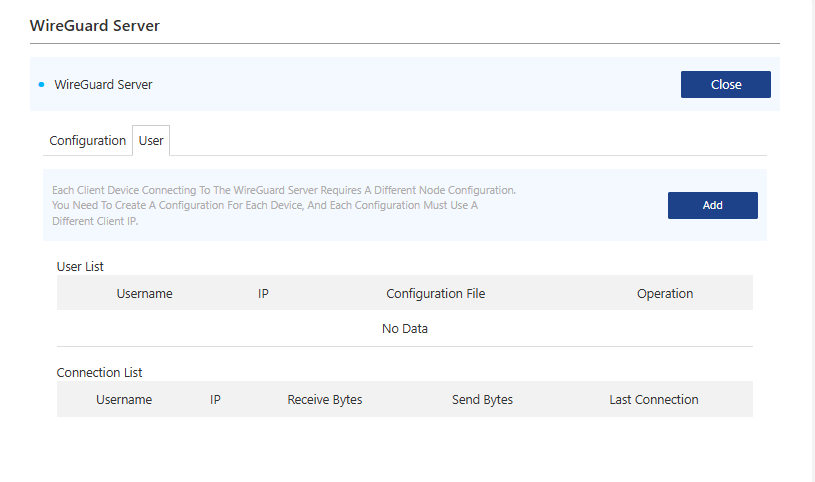
Task: Click the WireGuard Server page title
Action: point(95,25)
